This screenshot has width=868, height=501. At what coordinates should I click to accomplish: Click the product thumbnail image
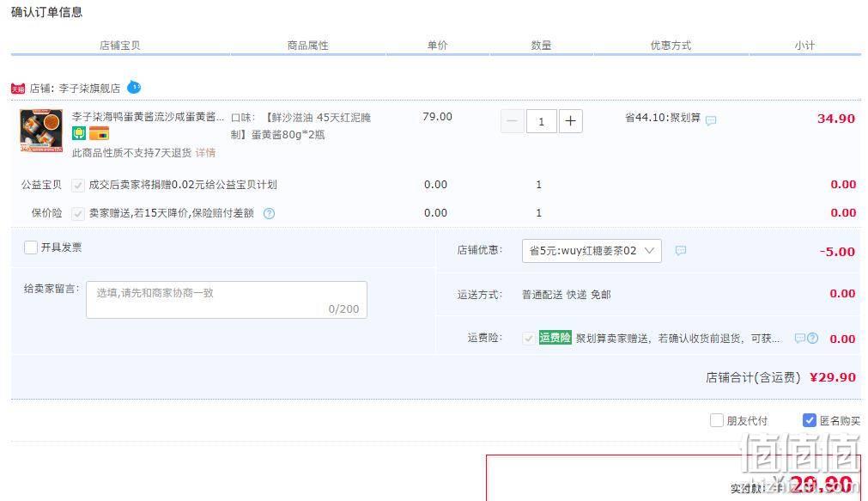[x=41, y=131]
